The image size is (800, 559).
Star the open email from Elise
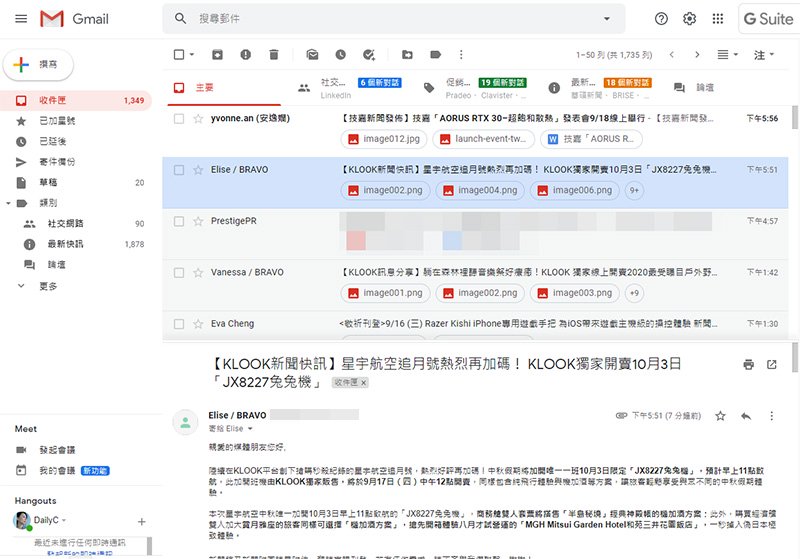coord(721,415)
